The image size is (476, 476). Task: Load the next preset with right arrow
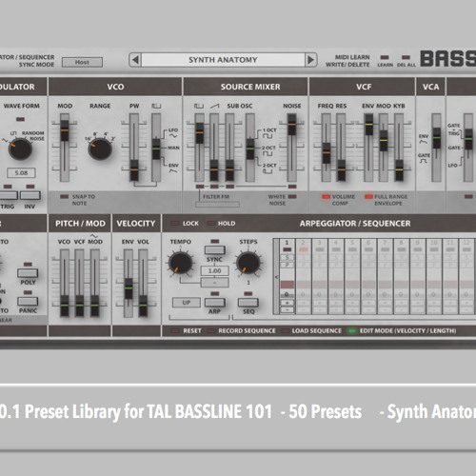click(310, 60)
